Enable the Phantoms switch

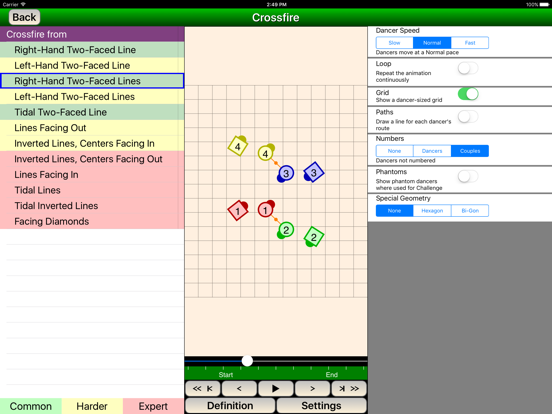pos(468,176)
